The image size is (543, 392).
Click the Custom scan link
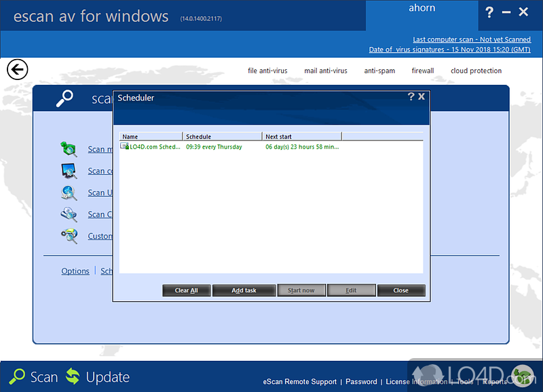click(100, 236)
